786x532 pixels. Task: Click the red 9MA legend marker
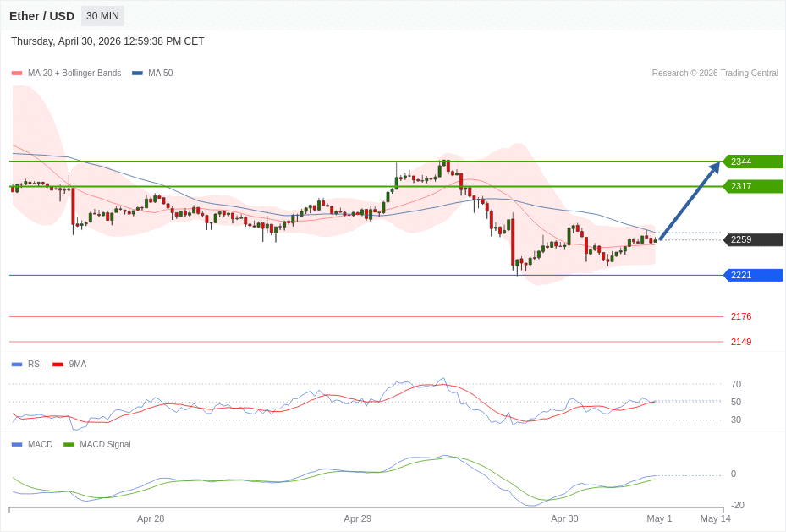(x=58, y=365)
